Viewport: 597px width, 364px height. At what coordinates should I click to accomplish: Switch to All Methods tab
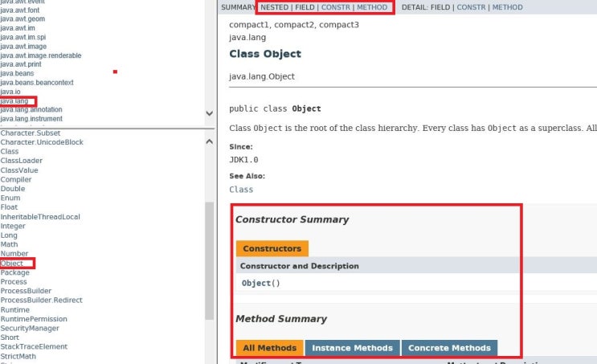(x=269, y=348)
